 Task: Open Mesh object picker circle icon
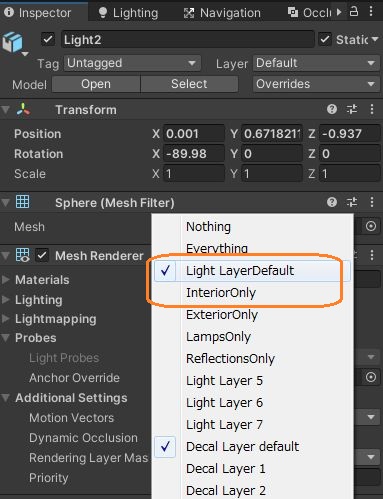(371, 226)
